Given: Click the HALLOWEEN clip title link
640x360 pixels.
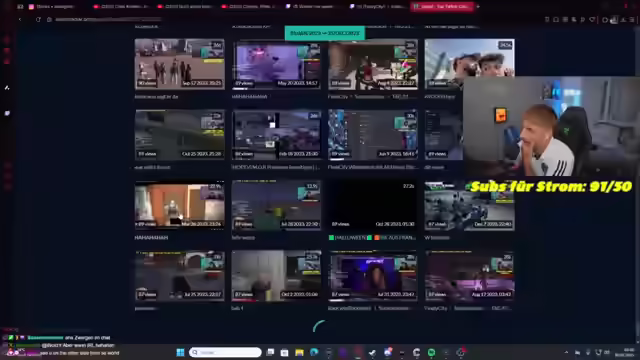Looking at the screenshot, I should [372, 238].
